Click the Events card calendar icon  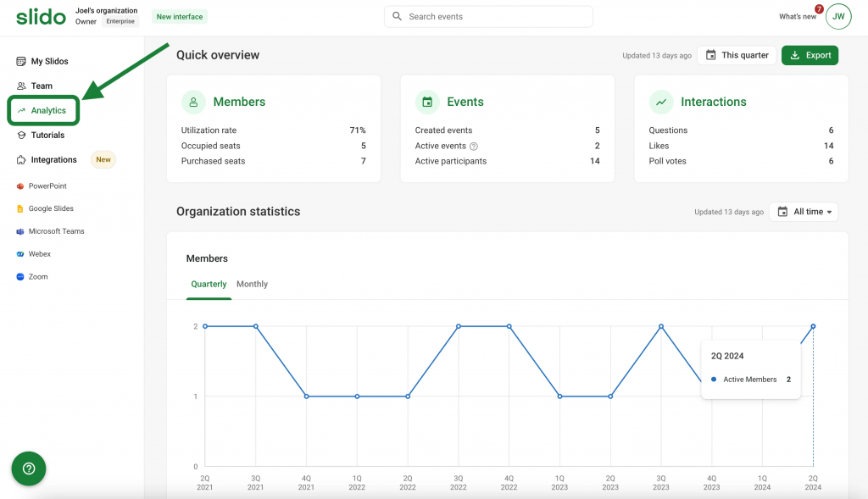pos(427,102)
